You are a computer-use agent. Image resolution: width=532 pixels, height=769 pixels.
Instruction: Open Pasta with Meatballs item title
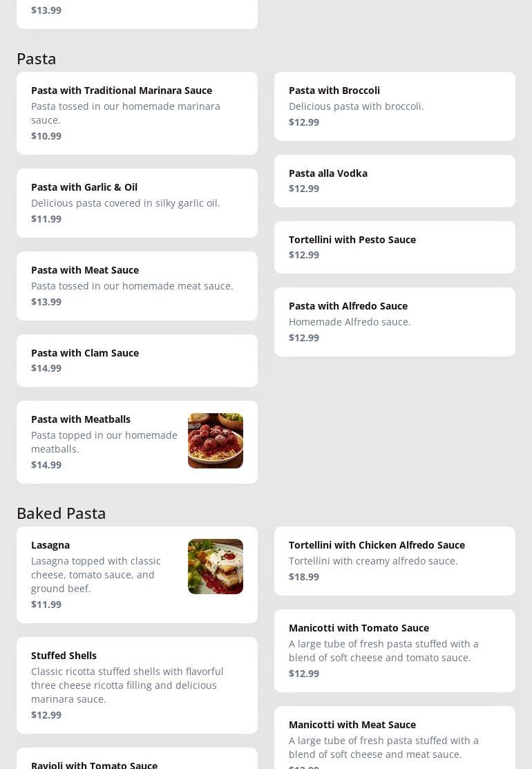[x=81, y=419]
